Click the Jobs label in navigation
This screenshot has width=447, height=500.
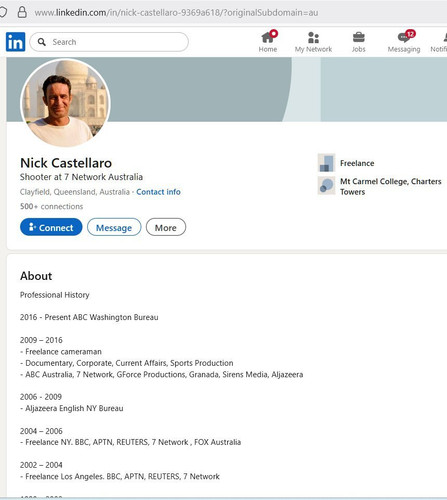(359, 49)
